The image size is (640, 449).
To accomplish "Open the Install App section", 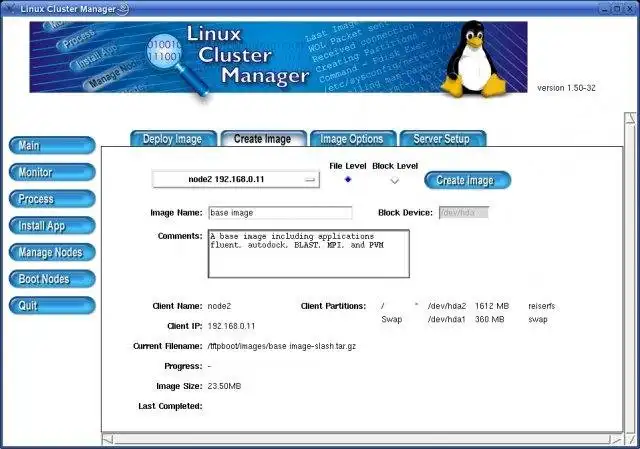I will pyautogui.click(x=52, y=226).
